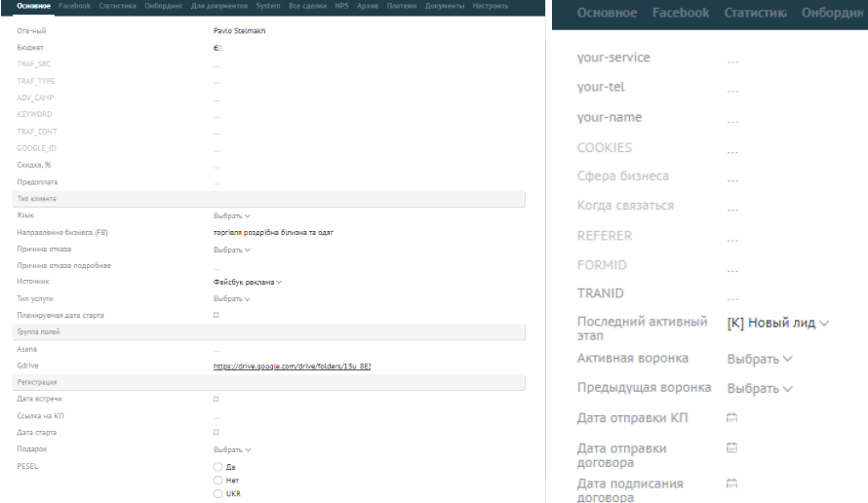Screen dimensions: 868x503
Task: Select the Да radio option for PESEL
Action: pos(218,468)
